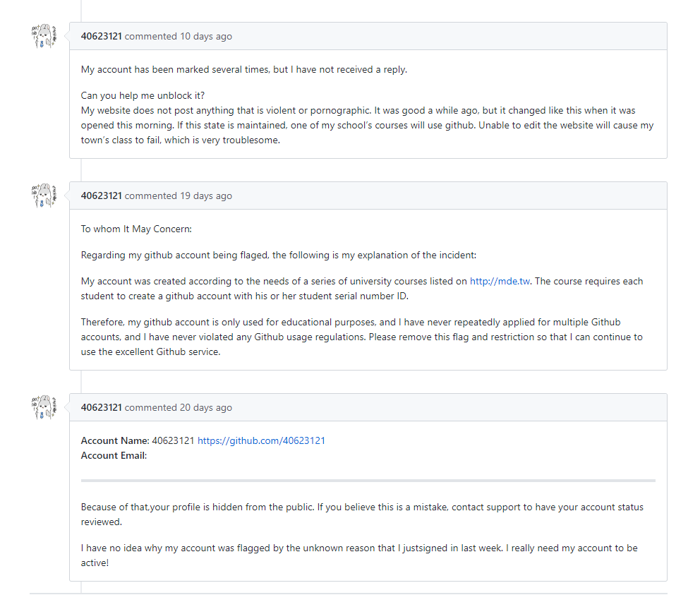
Task: Click the '10 days ago' timestamp
Action: (x=206, y=36)
